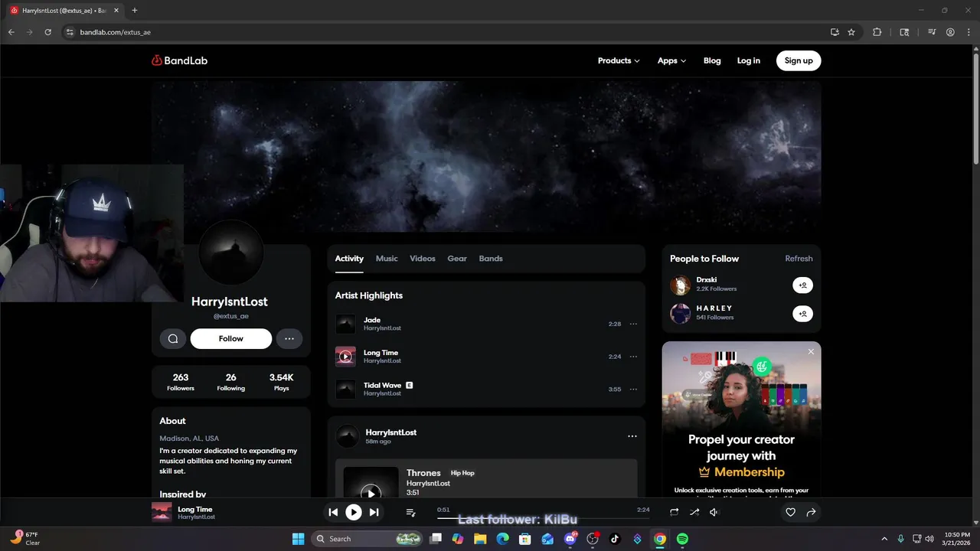Screen dimensions: 980x551
Task: Follow H A R L E Y with add-user button
Action: point(802,314)
